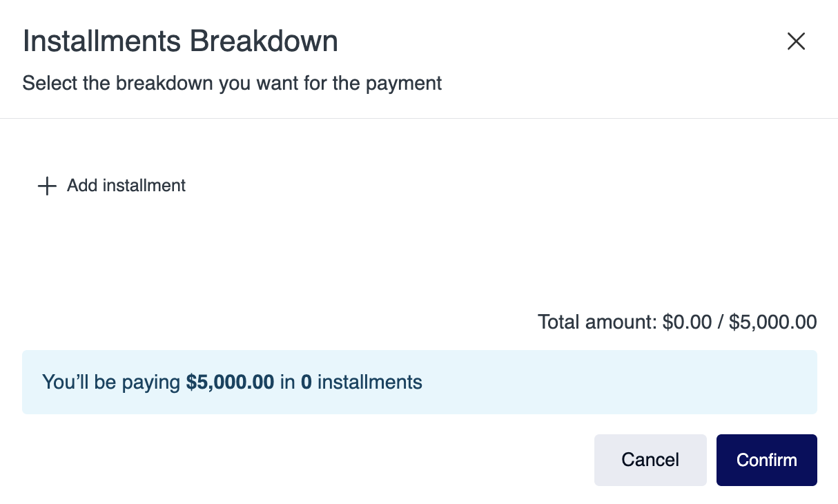Click the You'll be paying text
Image resolution: width=838 pixels, height=504 pixels.
[111, 382]
